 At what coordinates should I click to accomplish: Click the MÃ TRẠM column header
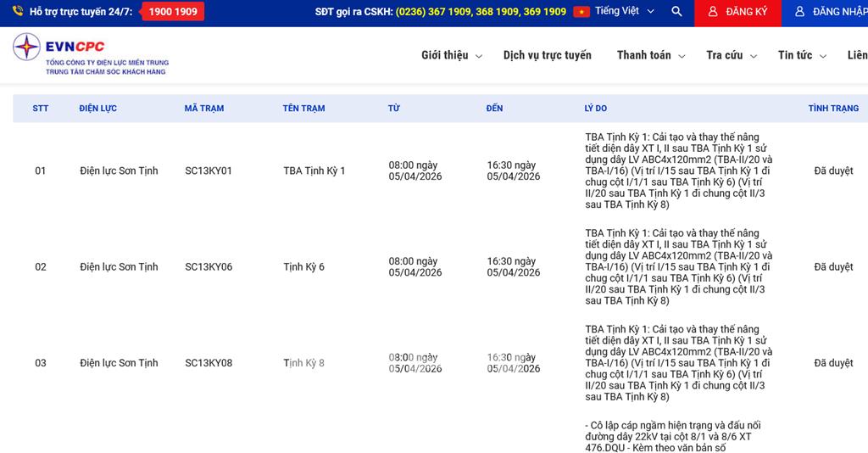pyautogui.click(x=204, y=109)
